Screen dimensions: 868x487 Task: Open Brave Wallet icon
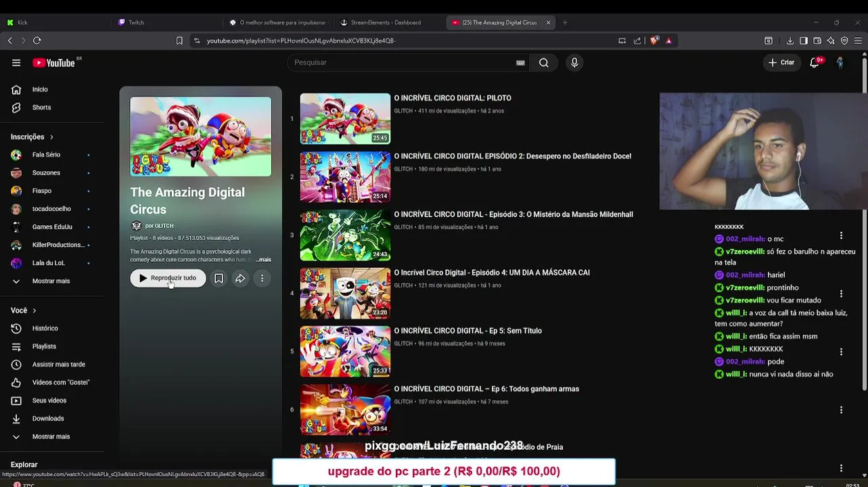[x=817, y=41]
